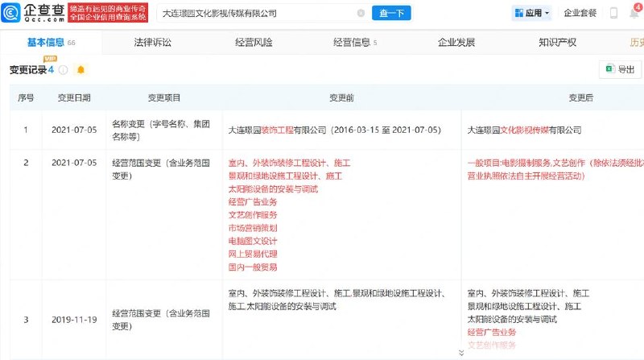Image resolution: width=644 pixels, height=360 pixels.
Task: Click the 序号 column header
Action: tap(26, 97)
